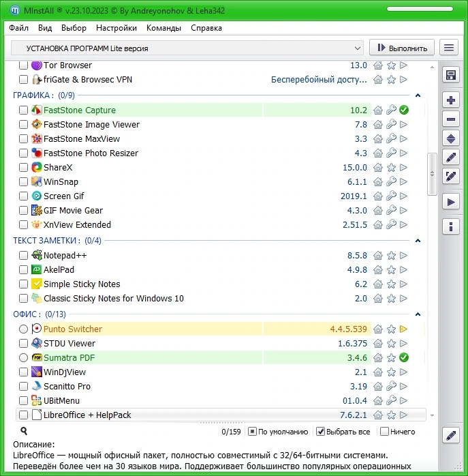468x476 pixels.
Task: Click the star icon for ShareX
Action: point(391,167)
